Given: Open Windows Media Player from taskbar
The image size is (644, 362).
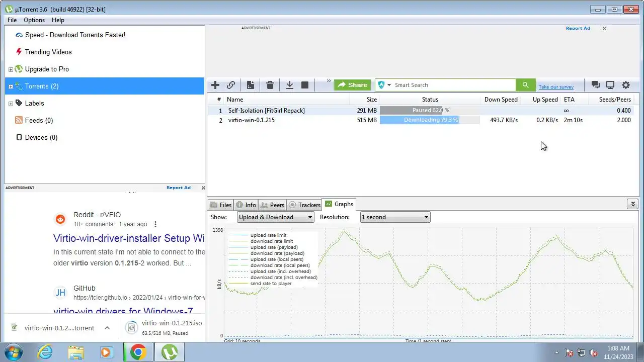Looking at the screenshot, I should [x=106, y=352].
